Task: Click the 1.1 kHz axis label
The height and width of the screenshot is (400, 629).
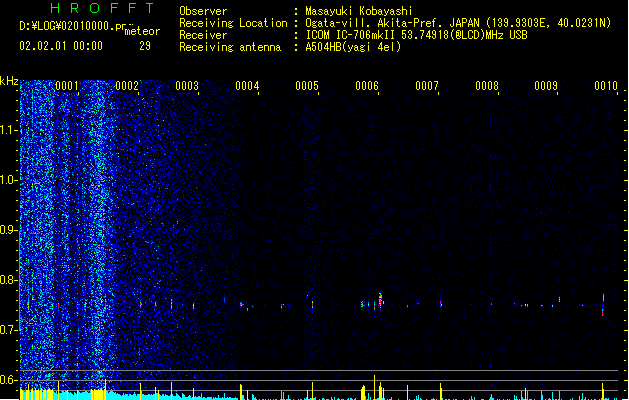Action: pyautogui.click(x=8, y=130)
